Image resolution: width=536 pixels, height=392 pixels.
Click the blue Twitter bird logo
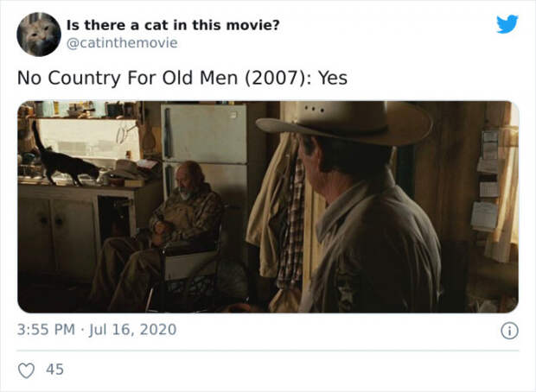pos(507,24)
